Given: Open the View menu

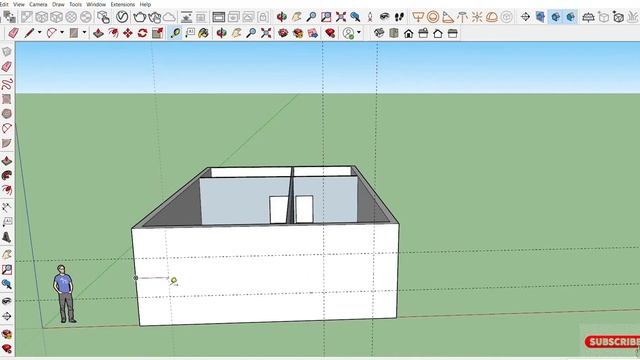Looking at the screenshot, I should point(19,4).
